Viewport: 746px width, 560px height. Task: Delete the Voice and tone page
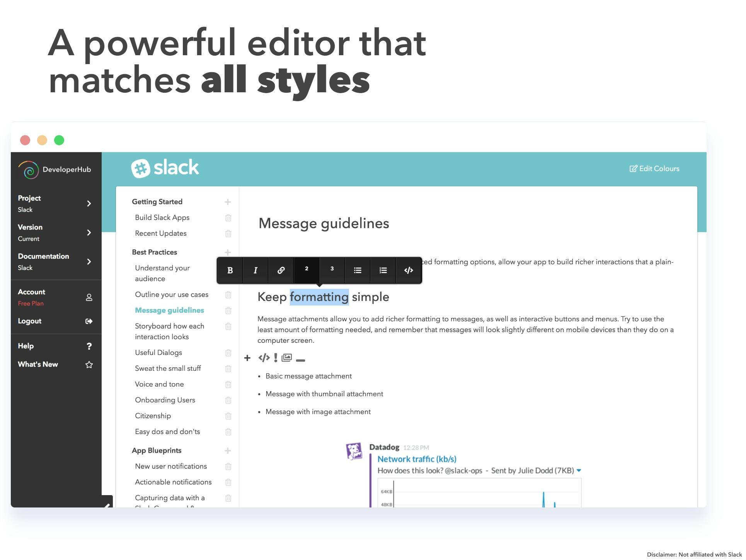[x=228, y=384]
